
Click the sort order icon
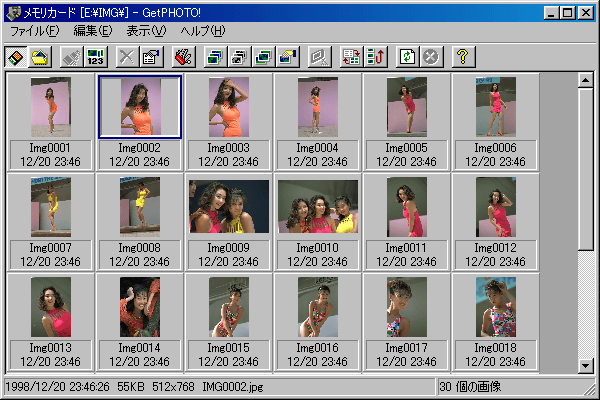pos(375,57)
